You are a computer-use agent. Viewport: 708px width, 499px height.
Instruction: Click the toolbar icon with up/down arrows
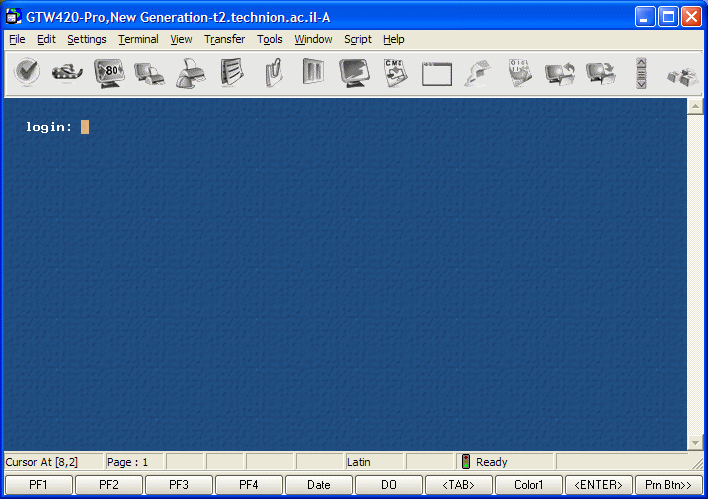pyautogui.click(x=641, y=73)
